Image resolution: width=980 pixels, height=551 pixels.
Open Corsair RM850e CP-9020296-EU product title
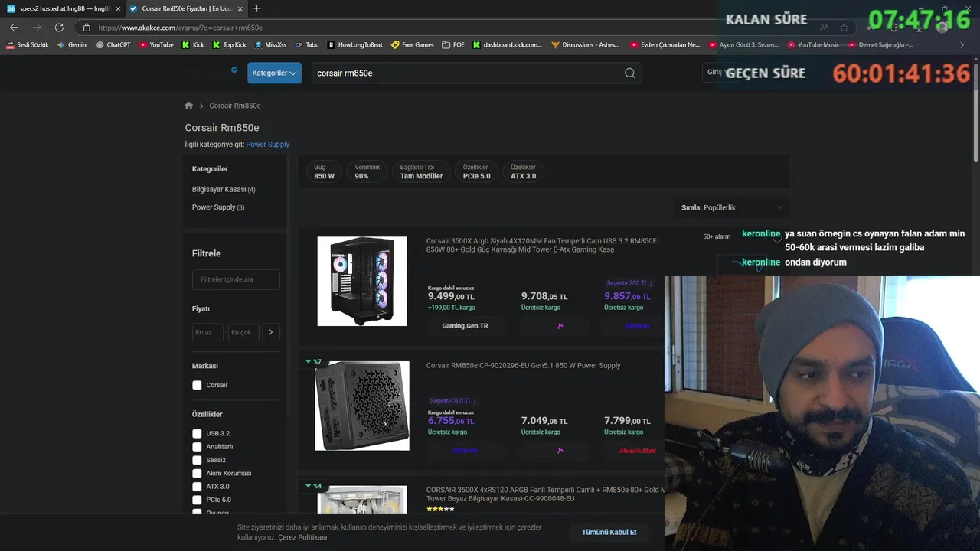click(x=523, y=365)
